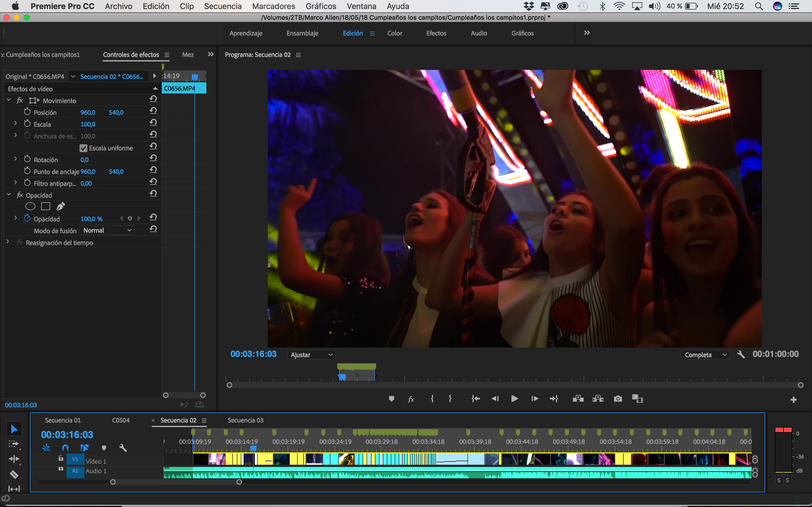
Task: Expand the Reasignación del tiempo effect
Action: coord(8,242)
